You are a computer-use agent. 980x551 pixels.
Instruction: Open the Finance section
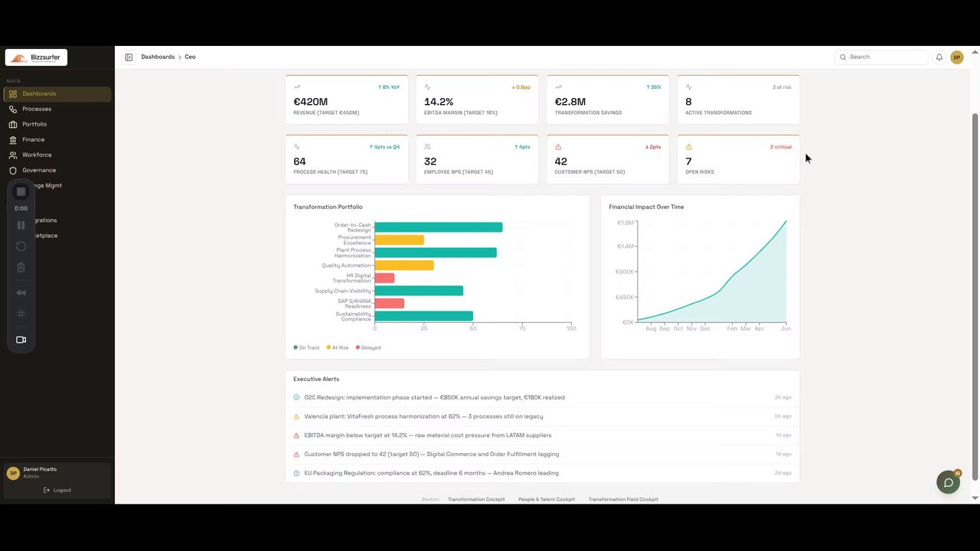(x=57, y=139)
